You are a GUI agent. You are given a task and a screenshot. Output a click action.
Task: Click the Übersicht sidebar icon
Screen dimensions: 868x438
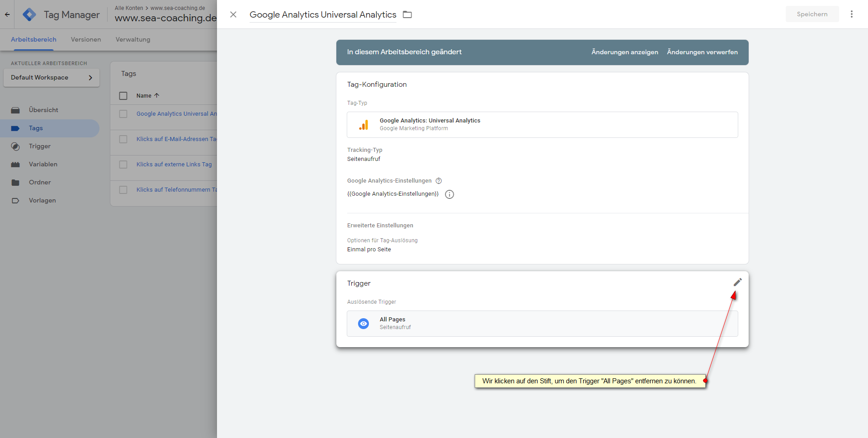click(15, 110)
